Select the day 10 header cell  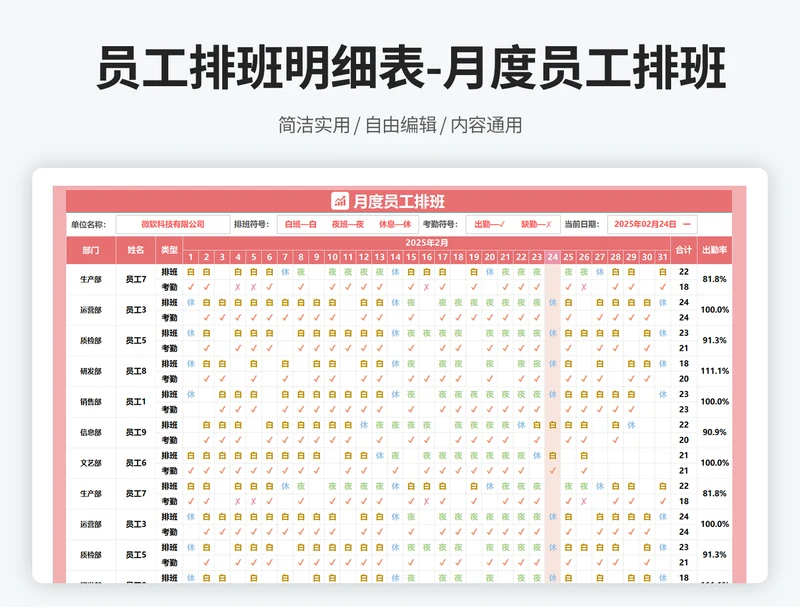click(x=332, y=257)
